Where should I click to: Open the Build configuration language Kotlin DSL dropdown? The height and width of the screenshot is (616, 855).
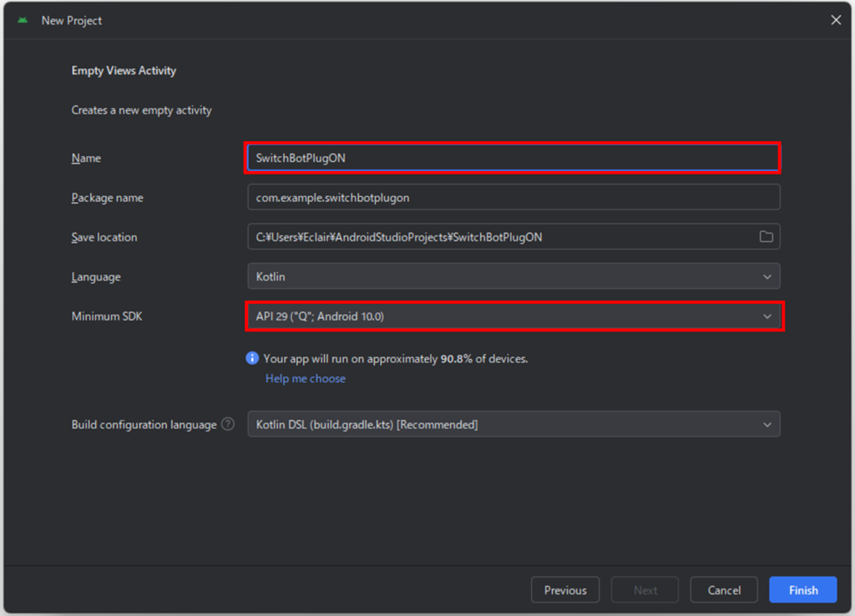[513, 425]
